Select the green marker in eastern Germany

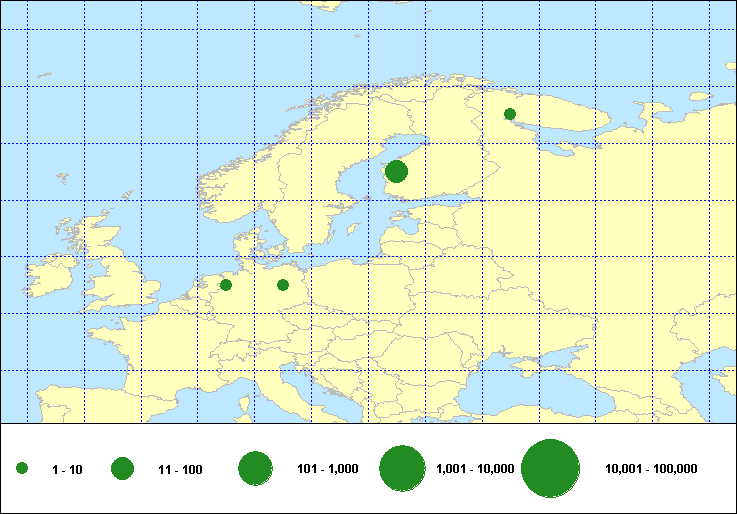(x=283, y=285)
